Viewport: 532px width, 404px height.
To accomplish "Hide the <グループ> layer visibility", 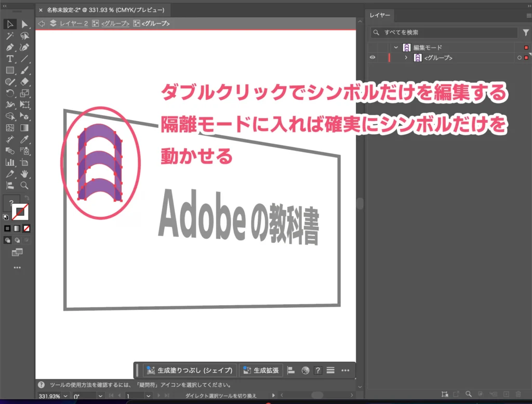I will pos(373,58).
